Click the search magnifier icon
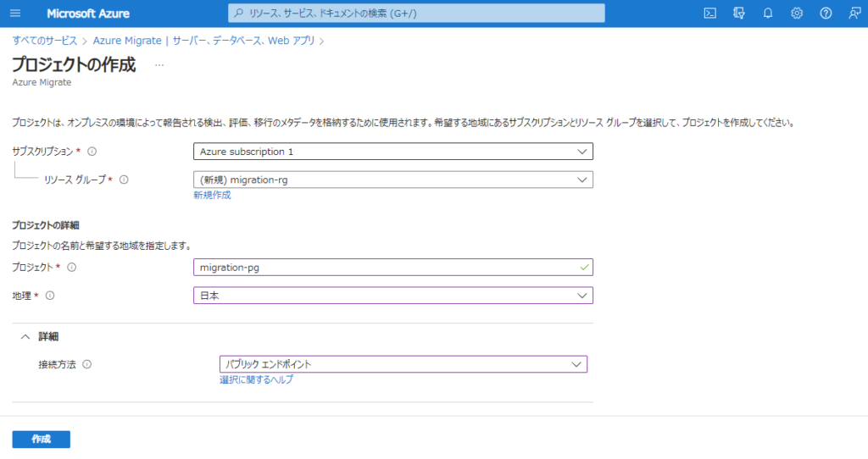The width and height of the screenshot is (868, 459). 238,13
